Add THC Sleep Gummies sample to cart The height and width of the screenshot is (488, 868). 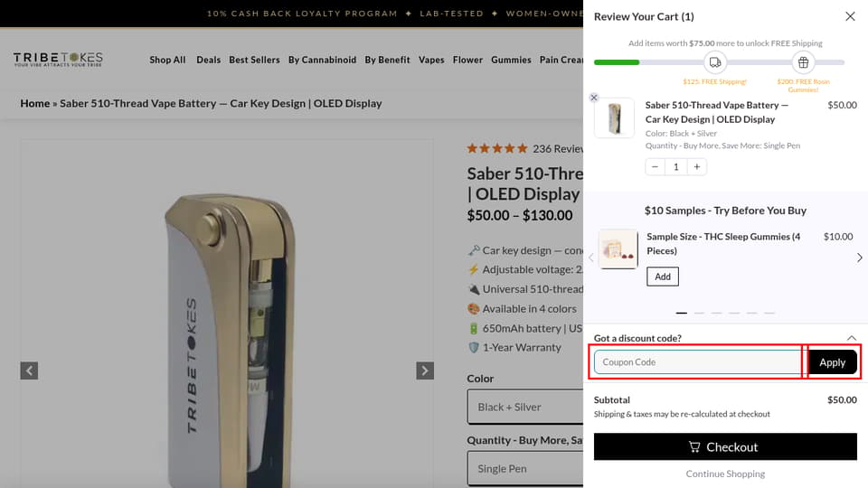tap(663, 277)
